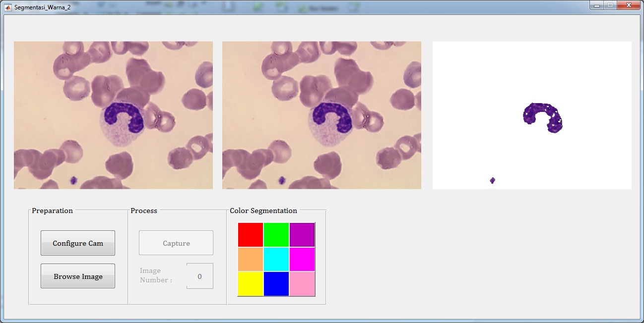The height and width of the screenshot is (323, 644).
Task: Close the Segmentasi_Warna_2 window
Action: (x=629, y=5)
